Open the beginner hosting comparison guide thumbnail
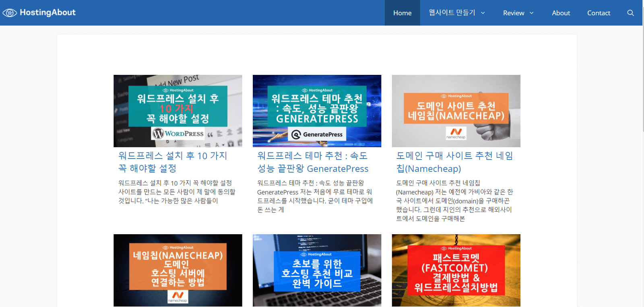 (317, 270)
